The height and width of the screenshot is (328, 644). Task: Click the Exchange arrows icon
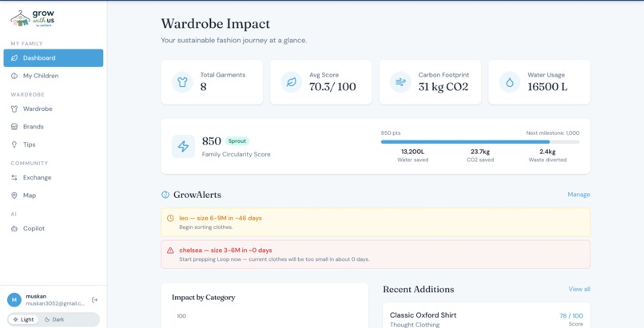pos(14,177)
